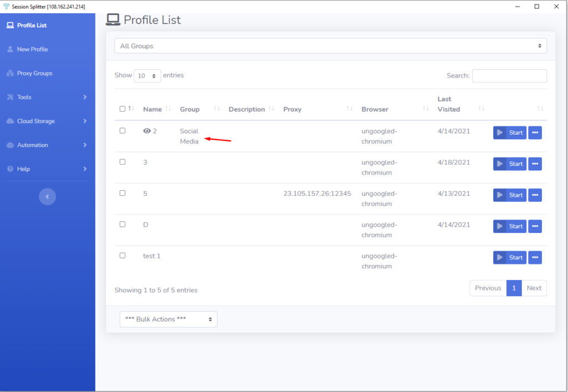Click the eye icon beside profile 2
Viewport: 568px width, 392px height.
click(146, 131)
